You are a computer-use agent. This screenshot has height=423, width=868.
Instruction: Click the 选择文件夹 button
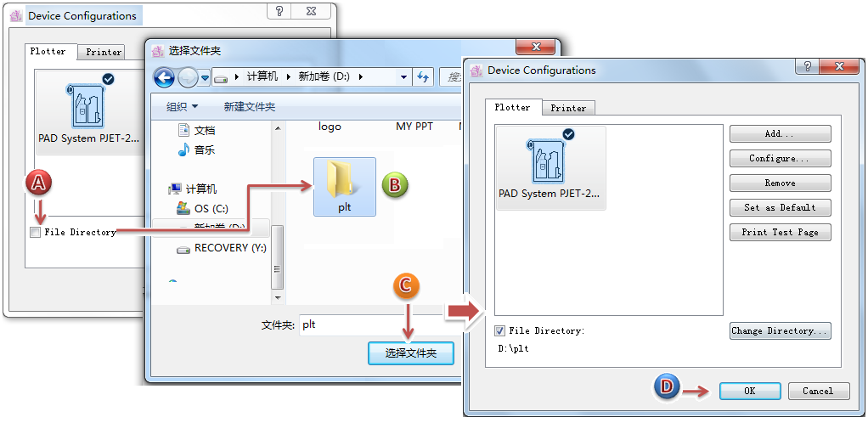[x=410, y=353]
